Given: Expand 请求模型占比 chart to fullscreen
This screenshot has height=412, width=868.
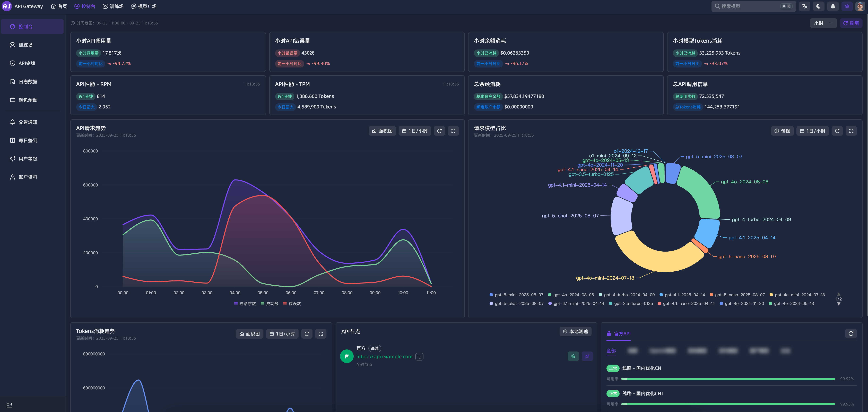Looking at the screenshot, I should (x=851, y=131).
